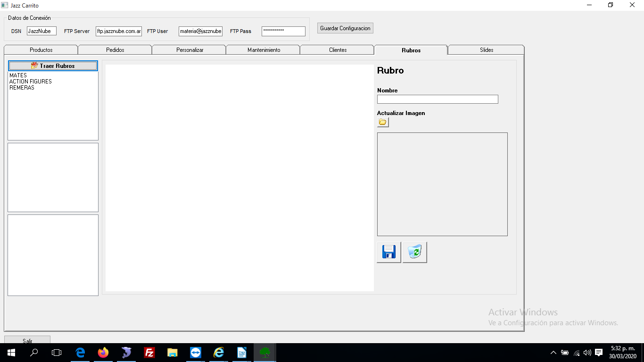Screen dimensions: 644x362
Task: Open File Explorer from the taskbar
Action: coord(173,353)
